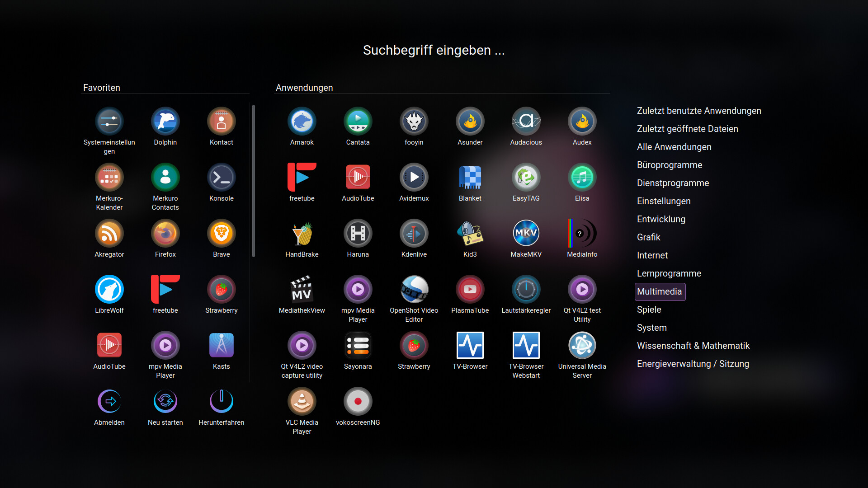The width and height of the screenshot is (868, 488).
Task: Select Zuletzt benutzte Anwendungen category
Action: (x=699, y=111)
